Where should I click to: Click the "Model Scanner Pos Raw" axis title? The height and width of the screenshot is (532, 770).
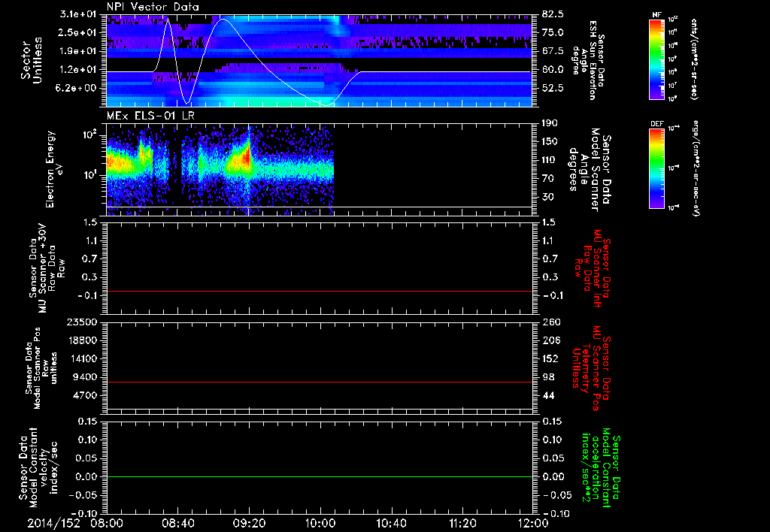pyautogui.click(x=41, y=368)
